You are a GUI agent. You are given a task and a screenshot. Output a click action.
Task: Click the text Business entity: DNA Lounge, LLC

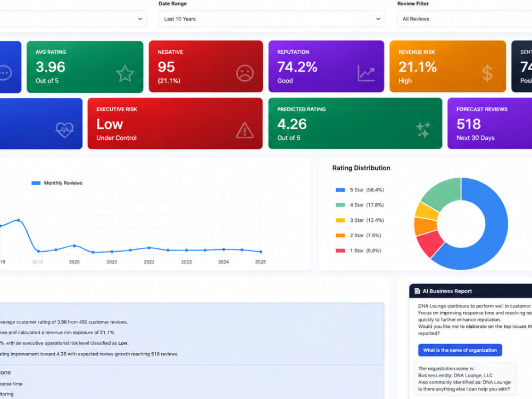pyautogui.click(x=455, y=375)
